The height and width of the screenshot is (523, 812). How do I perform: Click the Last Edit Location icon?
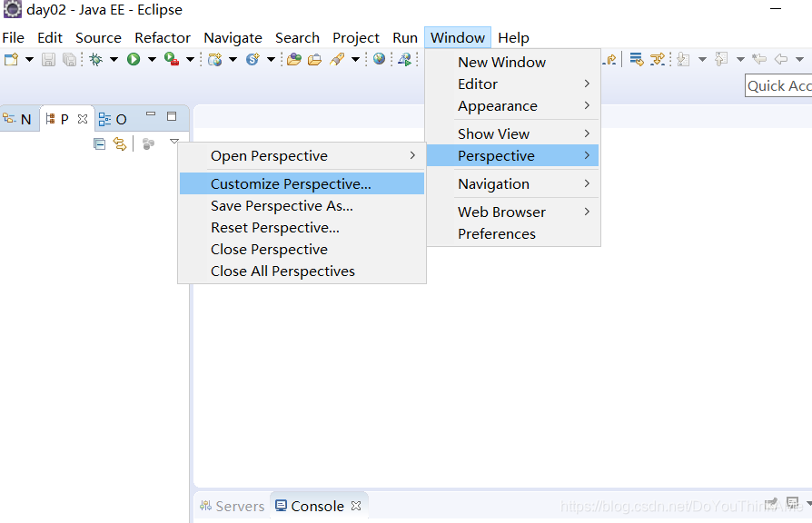(759, 60)
